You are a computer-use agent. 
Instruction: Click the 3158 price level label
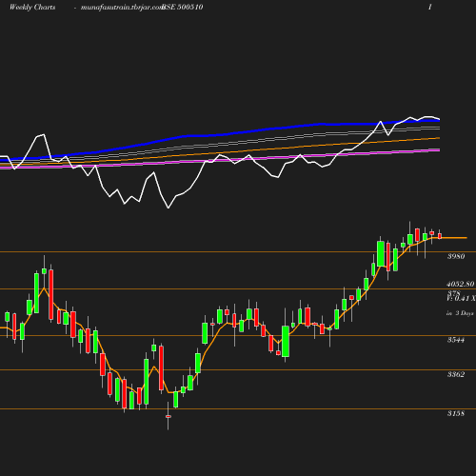(x=456, y=413)
